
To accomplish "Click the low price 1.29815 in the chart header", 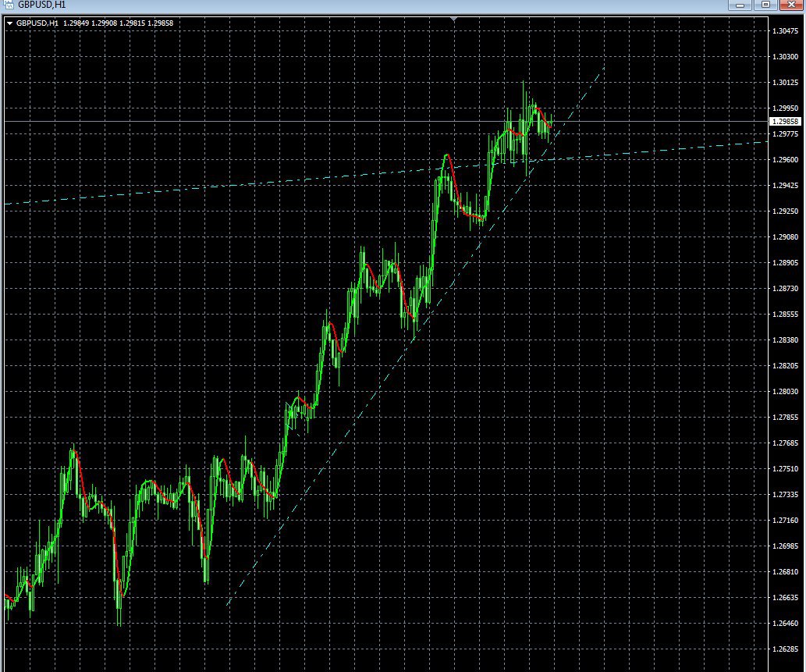I will click(132, 23).
